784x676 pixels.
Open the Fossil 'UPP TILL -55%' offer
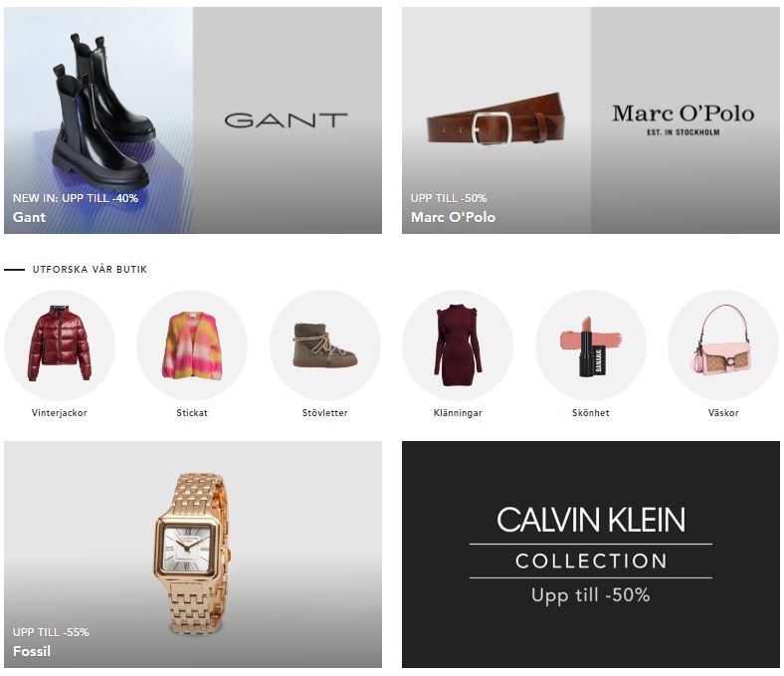pyautogui.click(x=51, y=632)
